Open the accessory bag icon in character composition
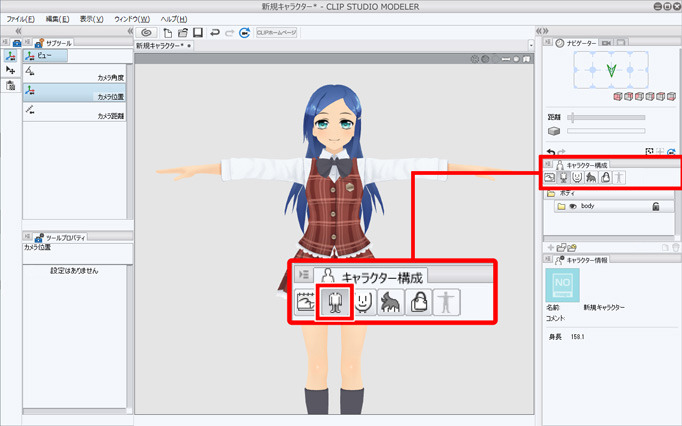Image resolution: width=682 pixels, height=426 pixels. (x=606, y=178)
